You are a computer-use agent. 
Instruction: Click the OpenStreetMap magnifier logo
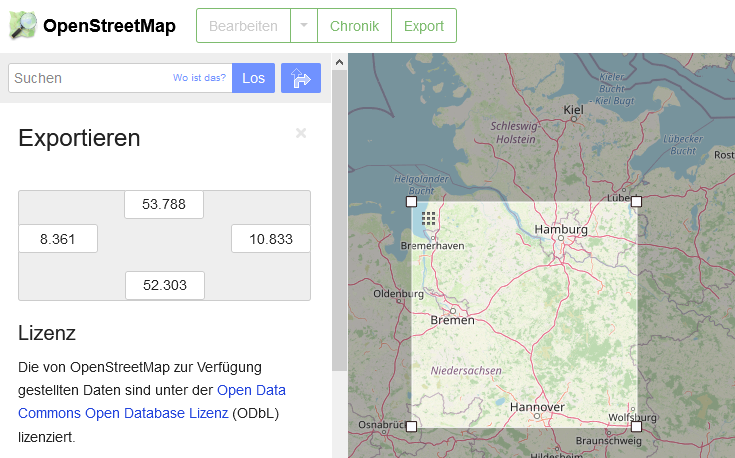tap(23, 25)
